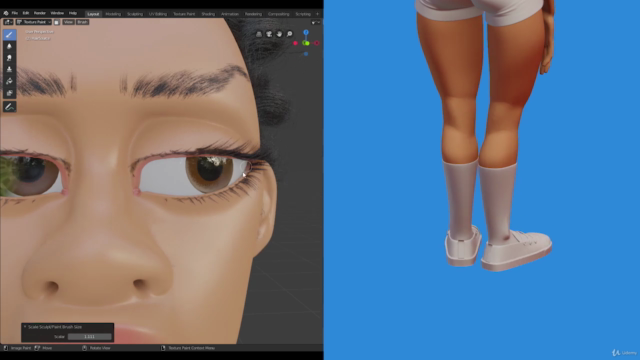Select the Annotate tool
The image size is (640, 360).
pos(9,107)
